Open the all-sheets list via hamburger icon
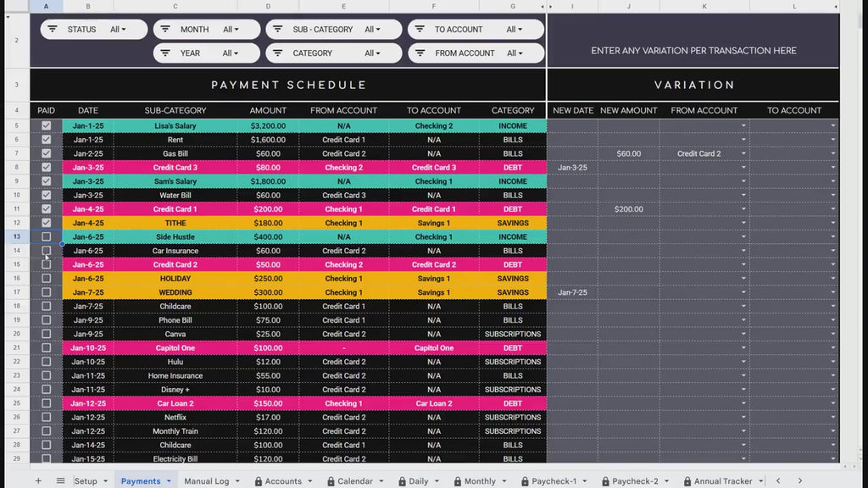Image resolution: width=868 pixels, height=488 pixels. tap(61, 480)
